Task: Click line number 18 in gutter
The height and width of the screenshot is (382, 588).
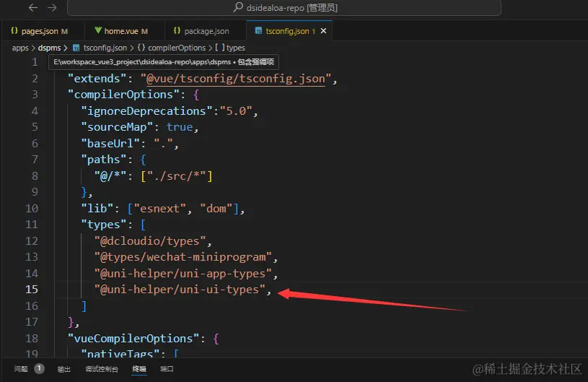Action: pyautogui.click(x=32, y=339)
